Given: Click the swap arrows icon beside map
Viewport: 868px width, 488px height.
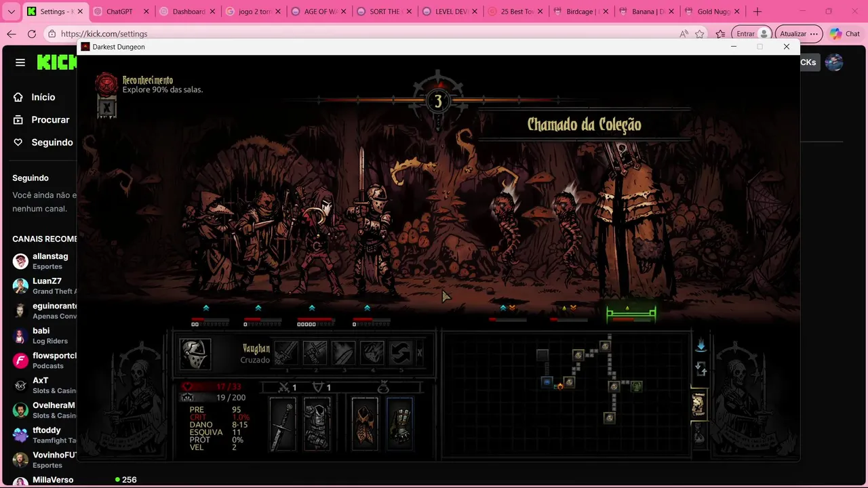Looking at the screenshot, I should pos(701,369).
